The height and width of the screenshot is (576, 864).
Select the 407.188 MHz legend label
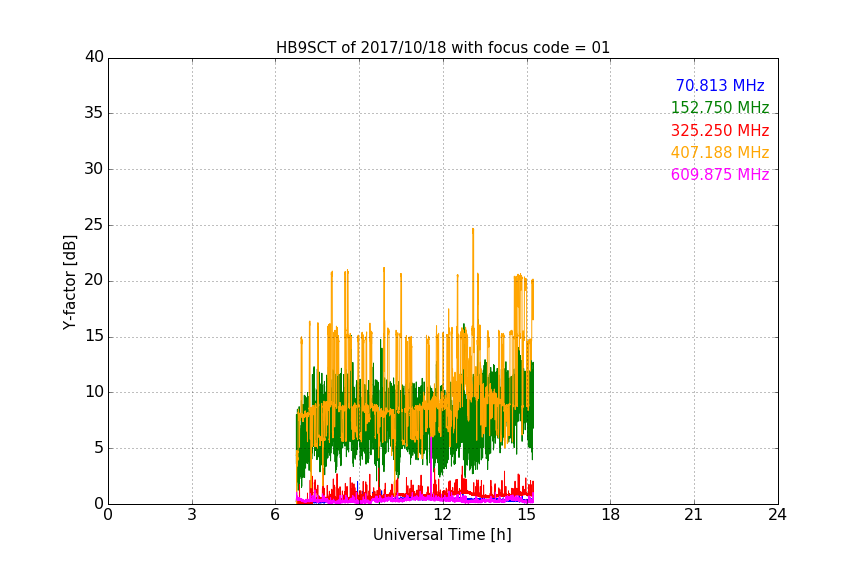[x=720, y=152]
